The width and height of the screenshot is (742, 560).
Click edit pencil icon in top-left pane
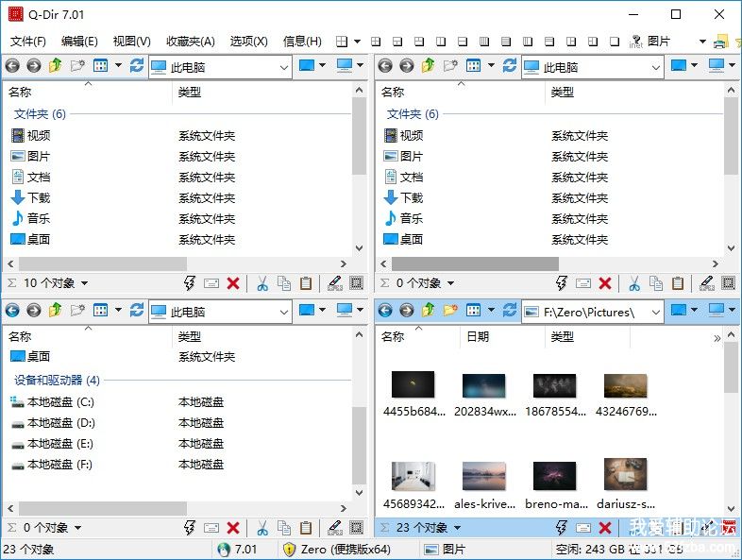pyautogui.click(x=335, y=283)
